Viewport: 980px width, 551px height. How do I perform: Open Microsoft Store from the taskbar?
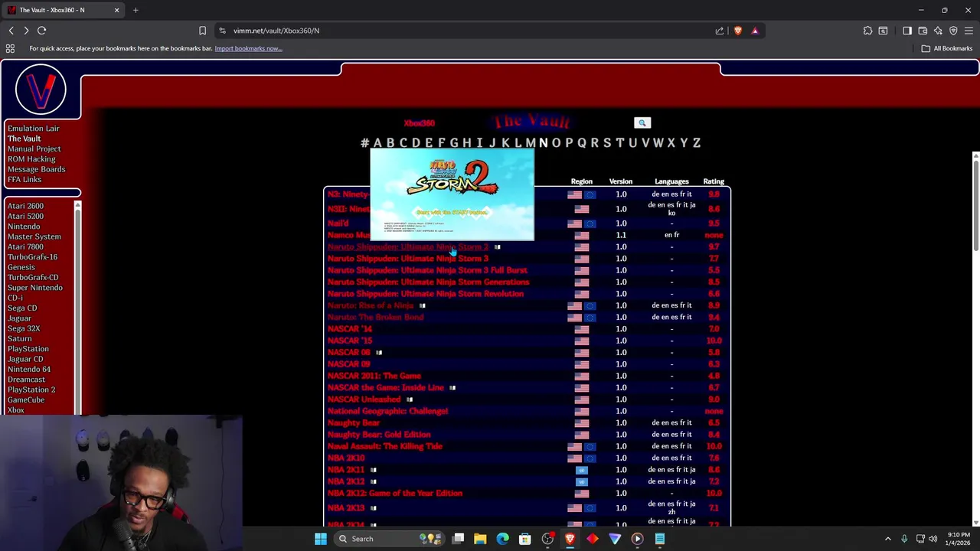point(524,539)
